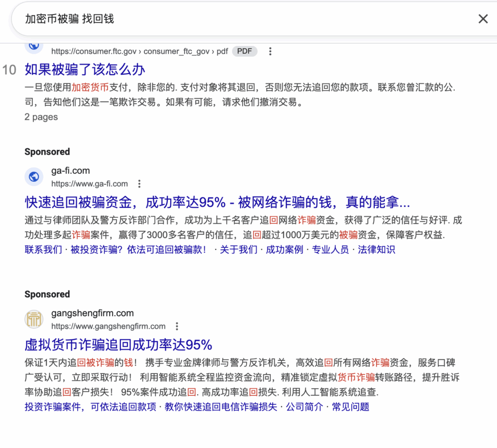Image resolution: width=497 pixels, height=448 pixels.
Task: Clear the search query using the X icon
Action: click(483, 18)
